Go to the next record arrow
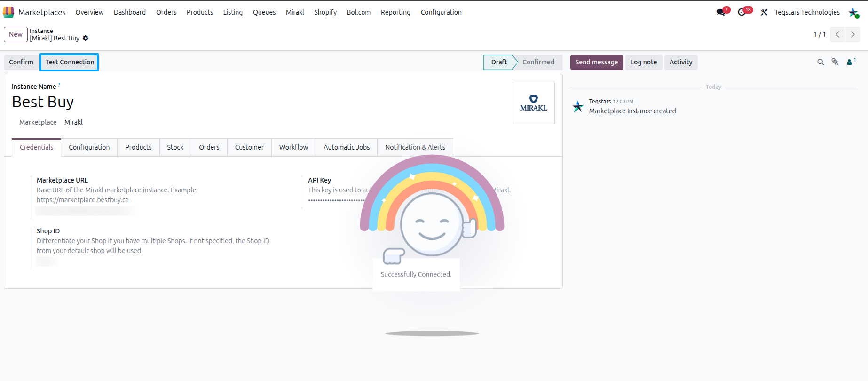Image resolution: width=868 pixels, height=381 pixels. pyautogui.click(x=853, y=34)
